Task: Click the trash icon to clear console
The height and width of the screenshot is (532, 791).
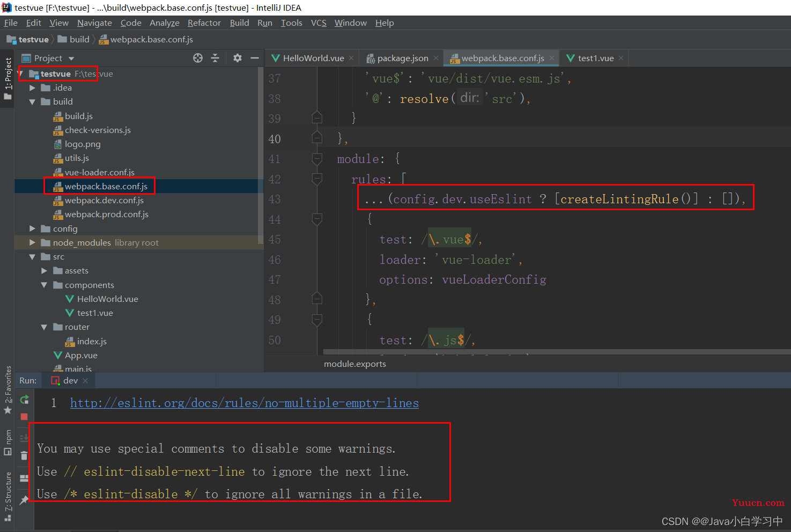Action: tap(24, 456)
